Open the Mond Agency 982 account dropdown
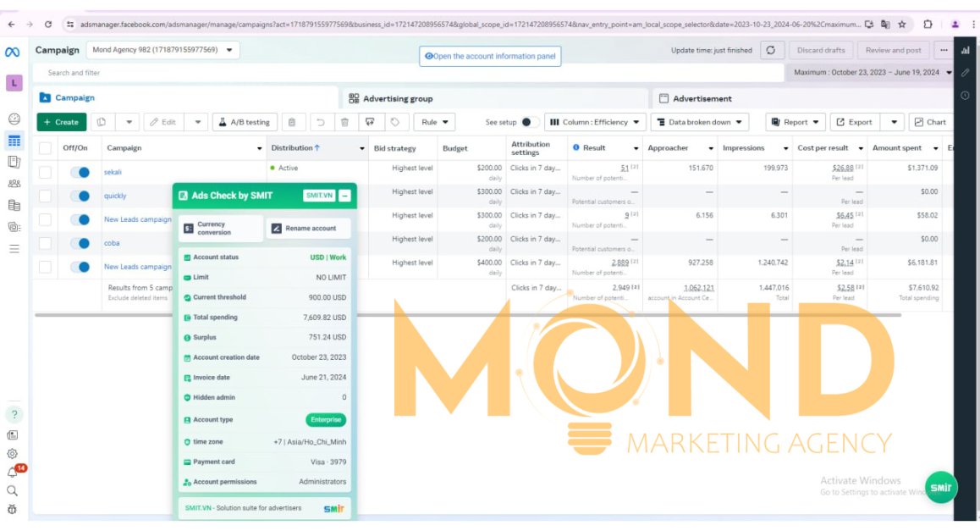The image size is (980, 531). [162, 50]
